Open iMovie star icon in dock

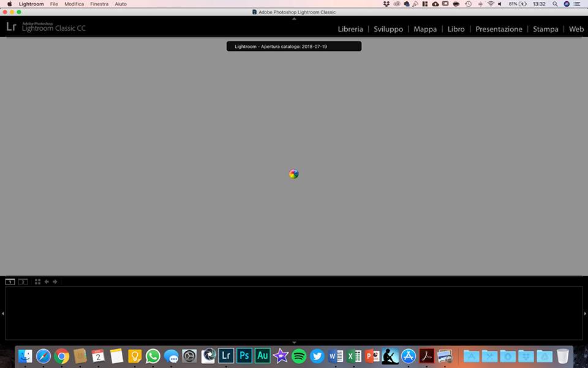(x=281, y=356)
